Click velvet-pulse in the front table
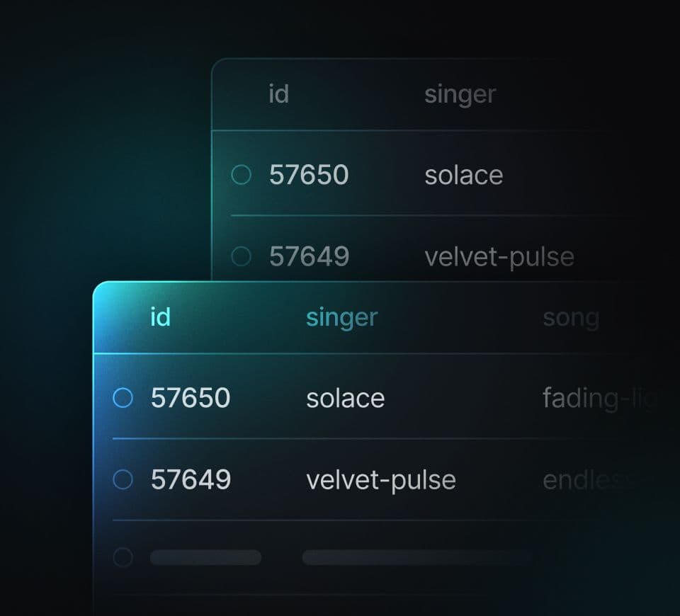680x616 pixels. tap(381, 480)
